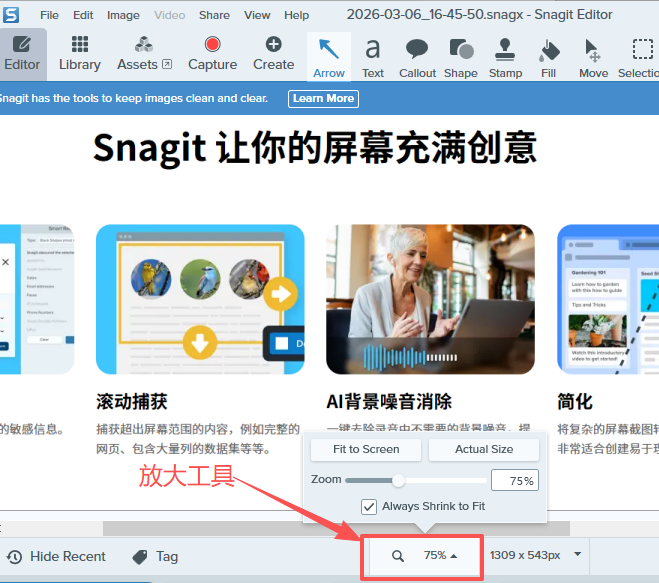Click the 滚动捕获 heading
The width and height of the screenshot is (659, 583).
pyautogui.click(x=132, y=401)
